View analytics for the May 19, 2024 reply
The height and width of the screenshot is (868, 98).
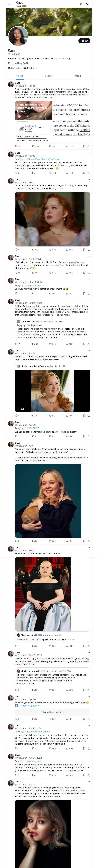[67, 294]
